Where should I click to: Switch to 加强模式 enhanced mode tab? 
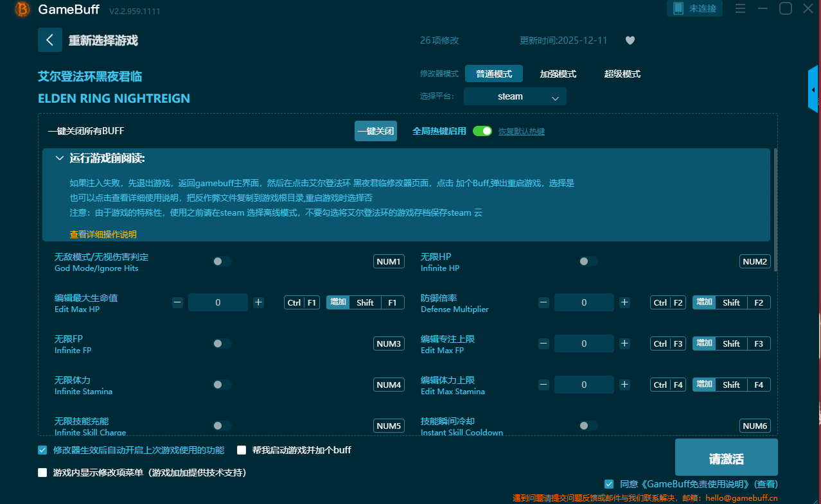558,74
